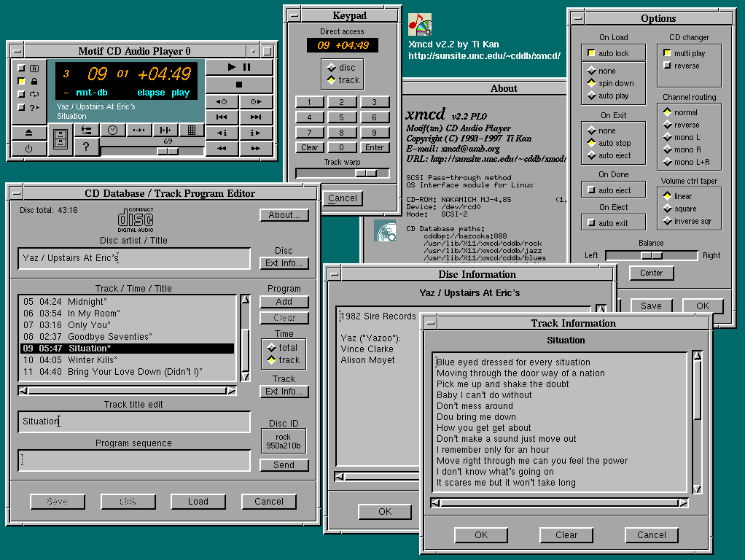745x560 pixels.
Task: Open Track Information window menu button
Action: pyautogui.click(x=431, y=323)
